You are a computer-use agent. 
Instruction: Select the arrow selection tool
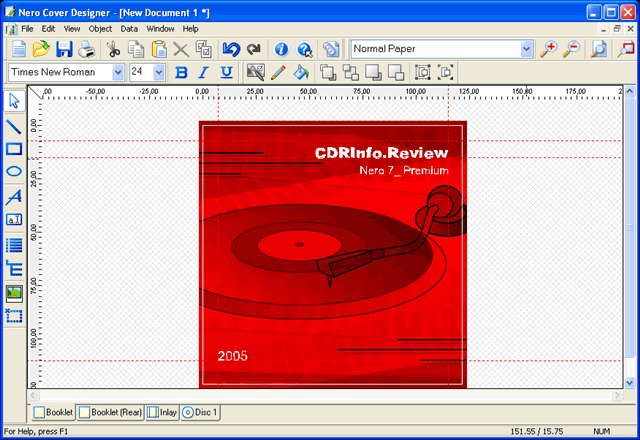pos(14,101)
